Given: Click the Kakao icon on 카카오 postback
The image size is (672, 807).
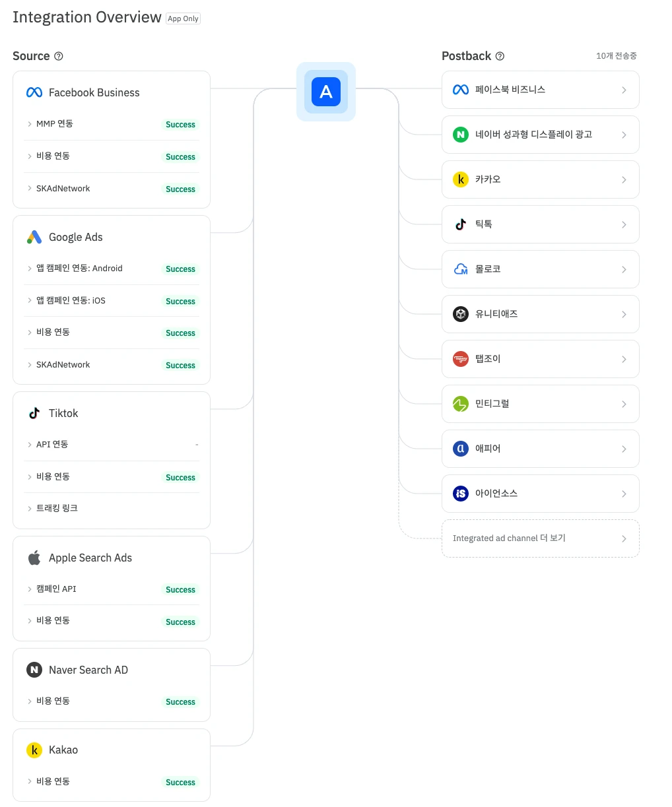Looking at the screenshot, I should click(x=461, y=179).
